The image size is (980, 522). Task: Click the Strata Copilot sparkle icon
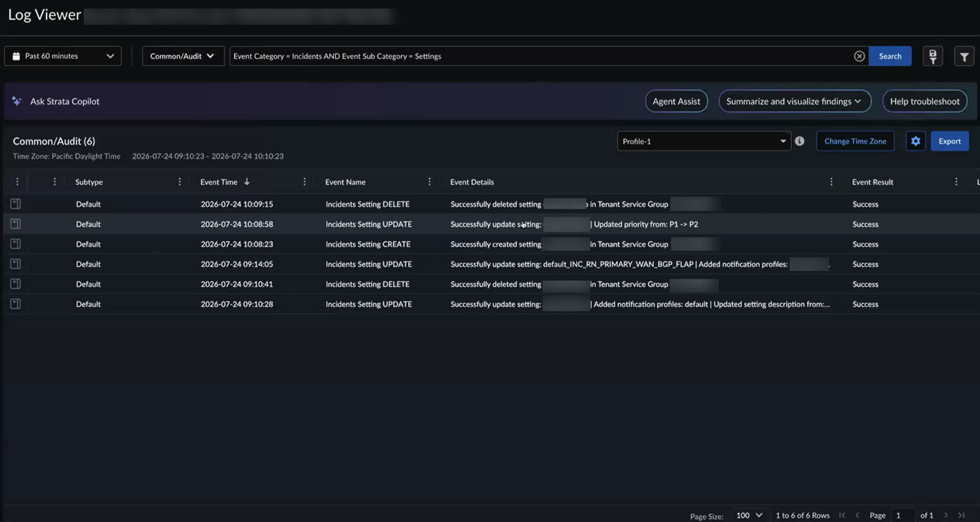17,101
